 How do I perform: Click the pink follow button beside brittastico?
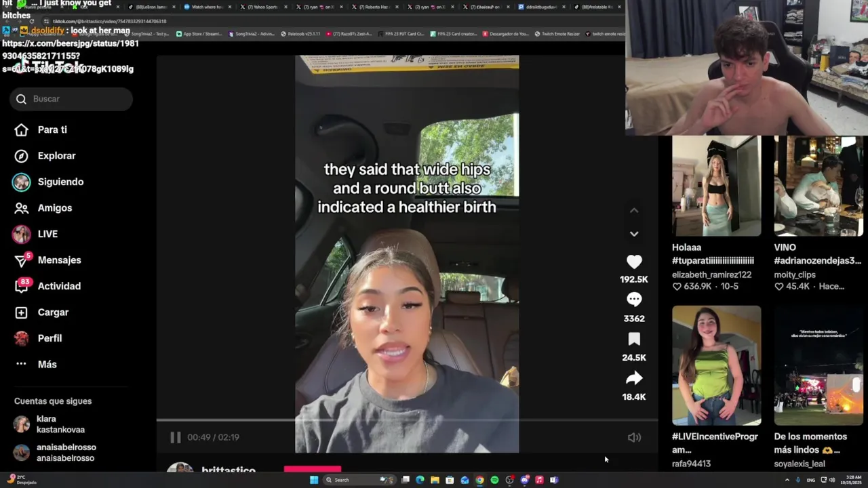point(313,470)
